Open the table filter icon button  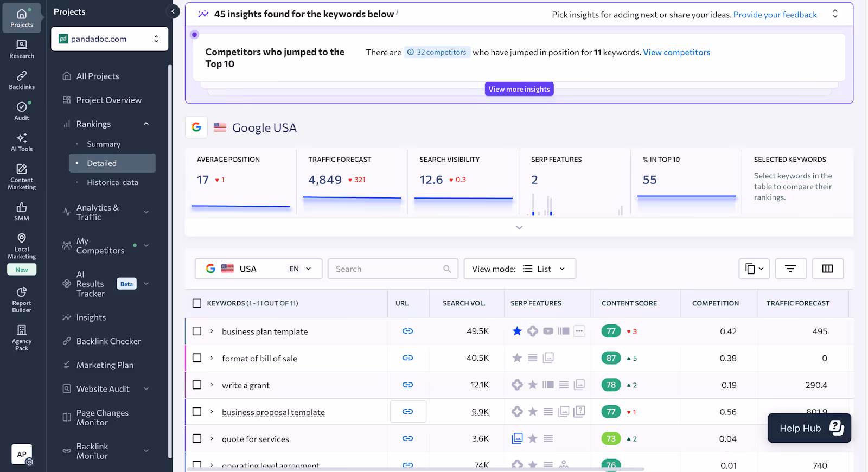point(790,269)
